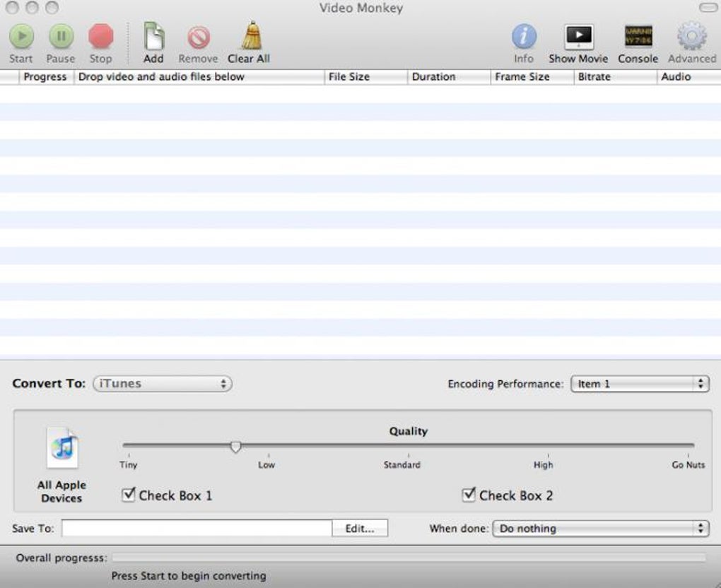This screenshot has width=721, height=588.
Task: Click the Save To path field
Action: [197, 528]
